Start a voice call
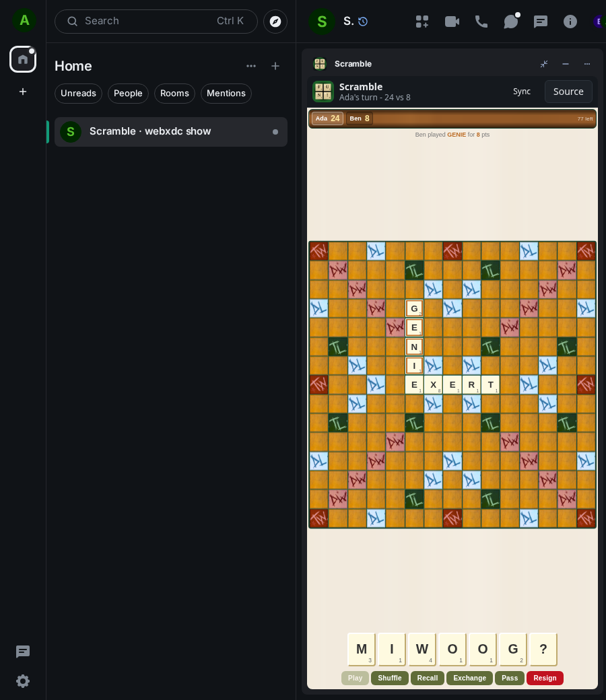Image resolution: width=606 pixels, height=700 pixels. coord(481,22)
